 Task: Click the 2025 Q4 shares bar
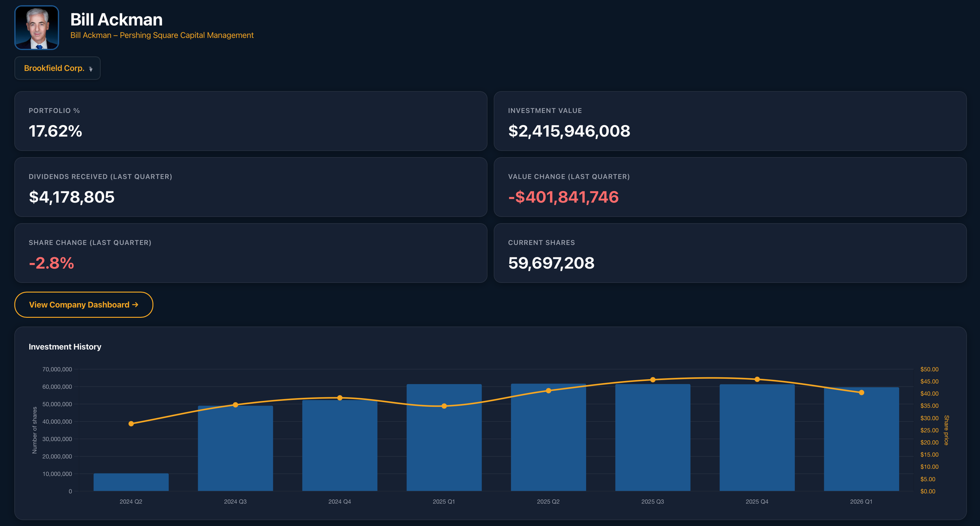tap(757, 438)
